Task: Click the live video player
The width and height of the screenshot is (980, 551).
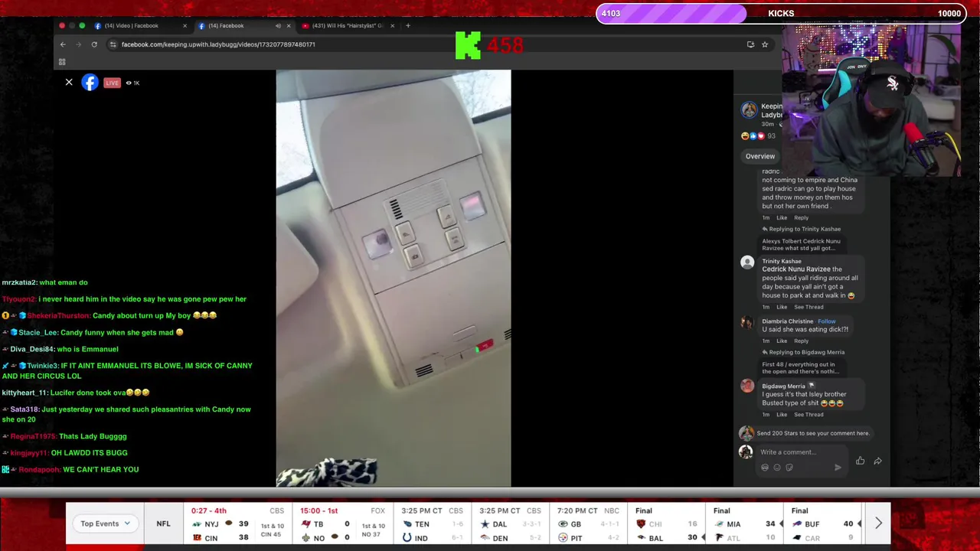Action: [394, 279]
